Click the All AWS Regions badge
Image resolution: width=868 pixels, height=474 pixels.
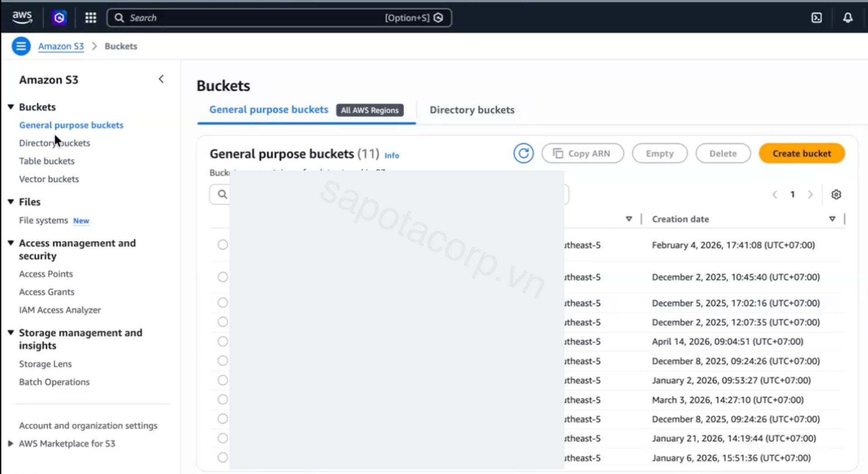tap(370, 110)
